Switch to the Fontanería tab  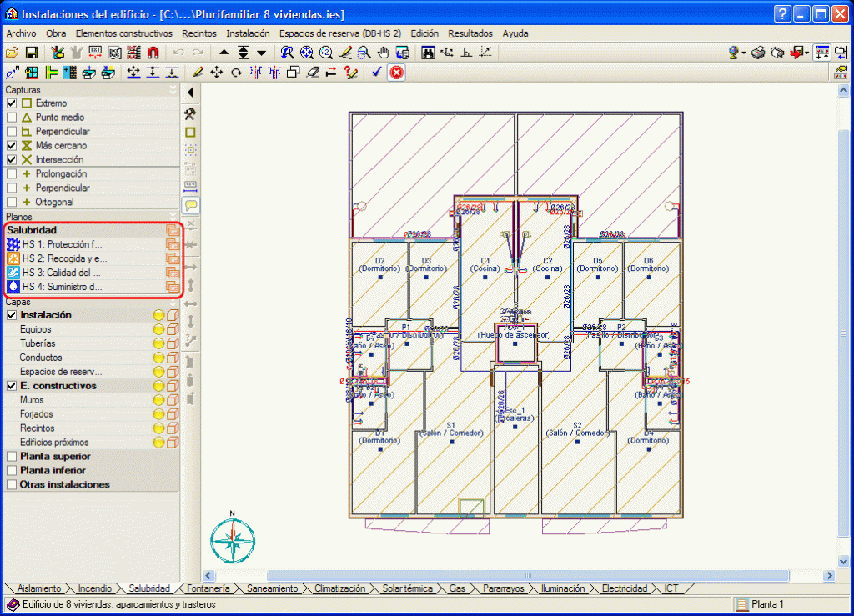point(208,588)
